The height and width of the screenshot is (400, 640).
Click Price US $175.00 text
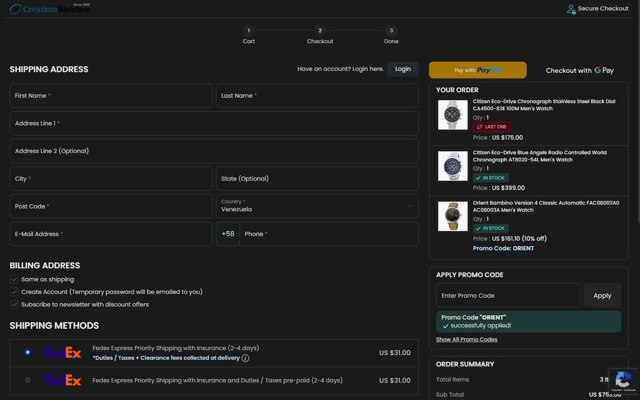coord(498,138)
